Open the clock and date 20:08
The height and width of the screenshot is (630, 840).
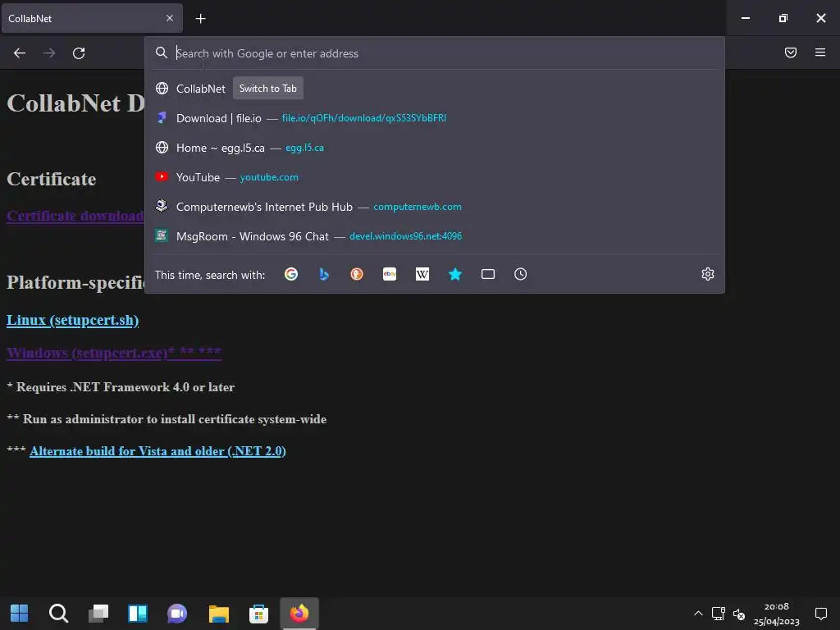point(776,614)
